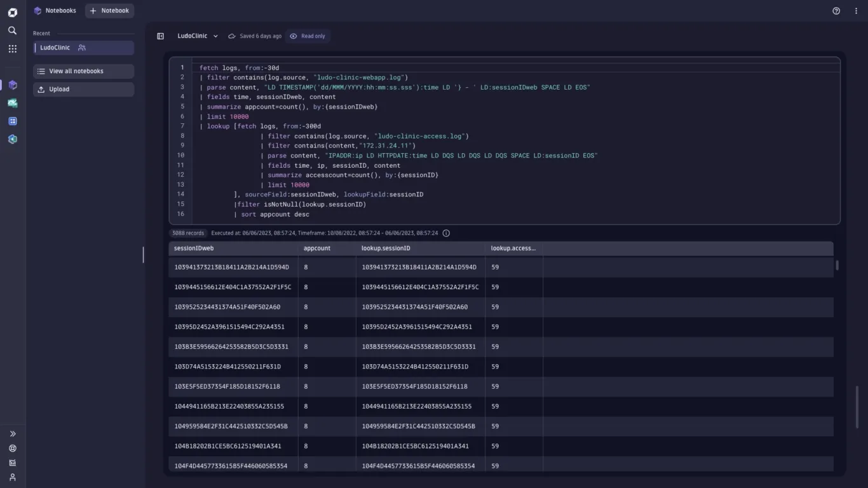Viewport: 868px width, 488px height.
Task: Click the 3088 records badge
Action: coord(188,233)
